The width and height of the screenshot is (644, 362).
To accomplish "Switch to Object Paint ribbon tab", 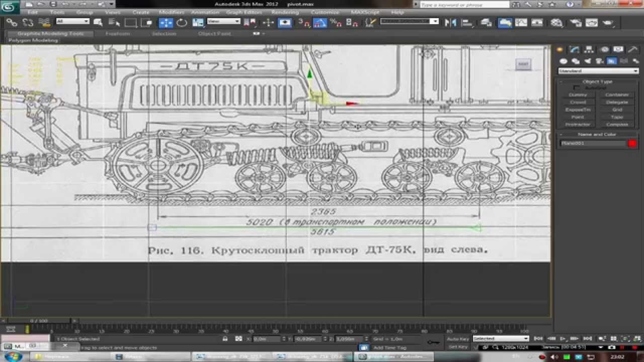I will tap(214, 34).
